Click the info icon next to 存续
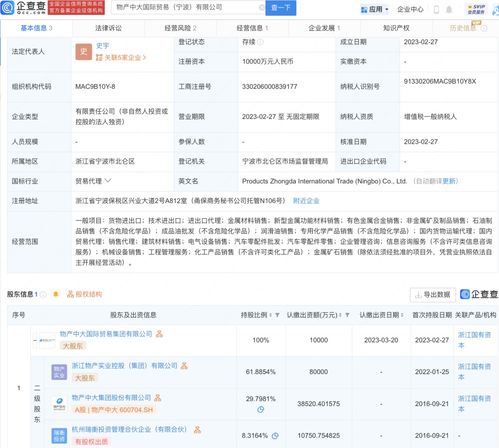This screenshot has width=499, height=448. (x=260, y=42)
